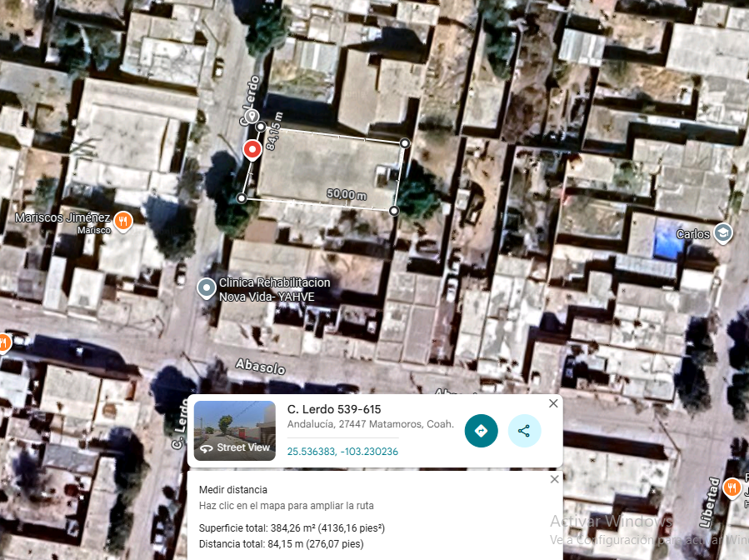Open Street View thumbnail preview
This screenshot has height=560, width=749.
pos(235,431)
